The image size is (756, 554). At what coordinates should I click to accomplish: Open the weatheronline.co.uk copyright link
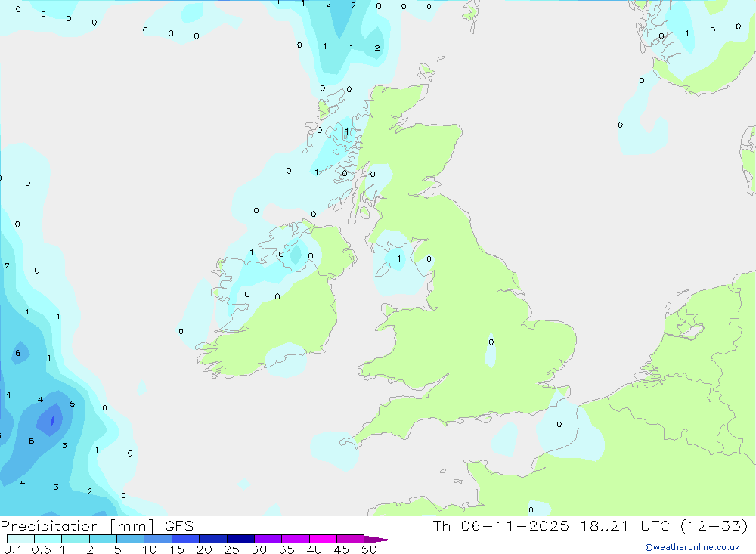tap(692, 547)
